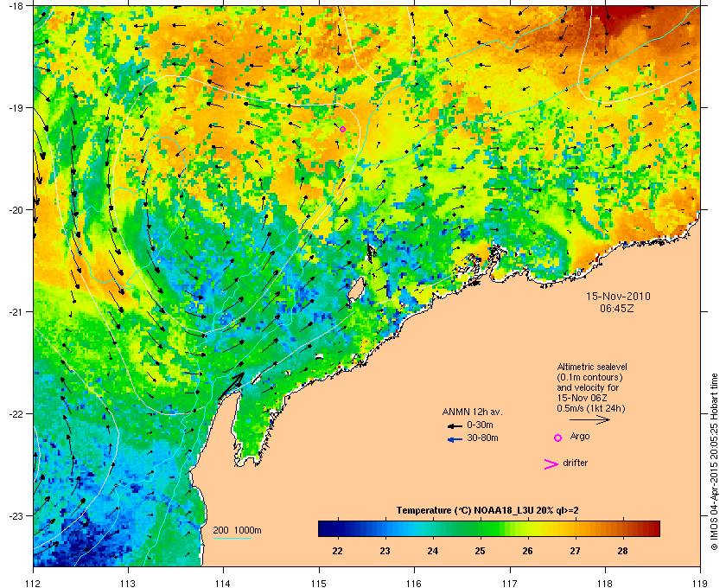
Task: Click colorbar tick label 22
Action: [338, 551]
